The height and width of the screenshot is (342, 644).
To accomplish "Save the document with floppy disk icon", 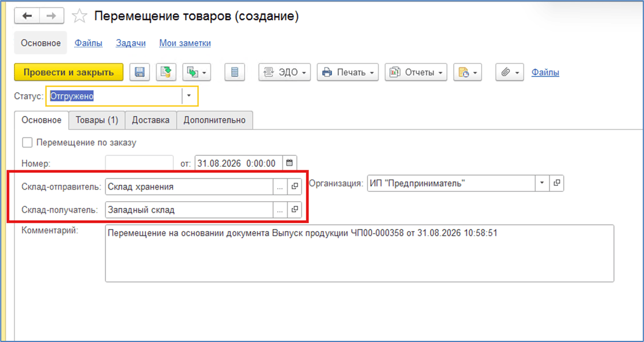I will [140, 72].
